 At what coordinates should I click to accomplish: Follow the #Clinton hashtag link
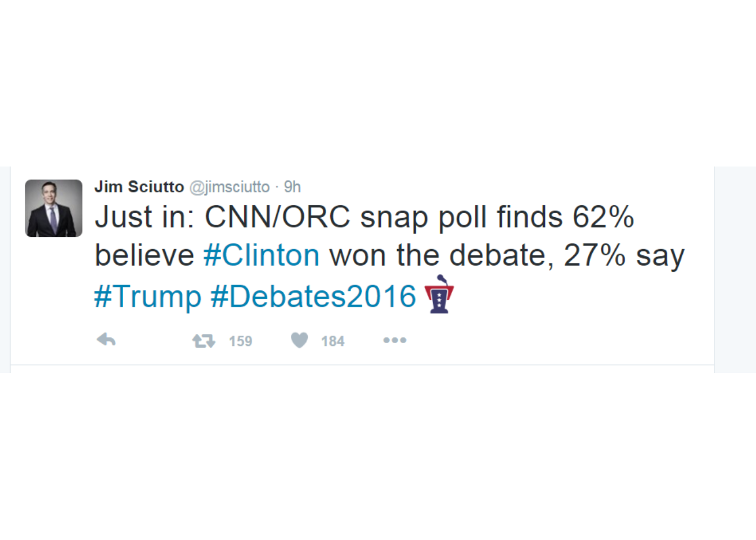click(262, 255)
